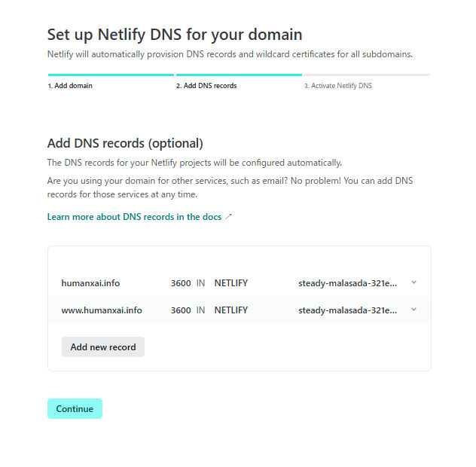Click the external-link arrow beside the docs link
Image resolution: width=476 pixels, height=467 pixels.
coord(229,217)
